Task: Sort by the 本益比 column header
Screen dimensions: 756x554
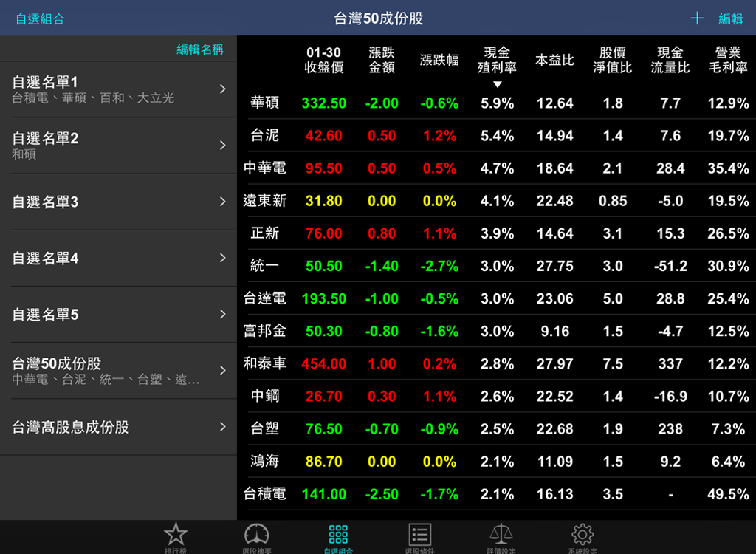Action: [x=555, y=60]
